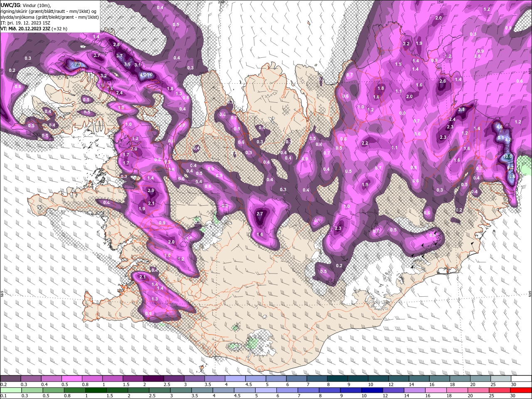Click the '(+32 h)' forecast offset text
This screenshot has height=399, width=532.
60,29
